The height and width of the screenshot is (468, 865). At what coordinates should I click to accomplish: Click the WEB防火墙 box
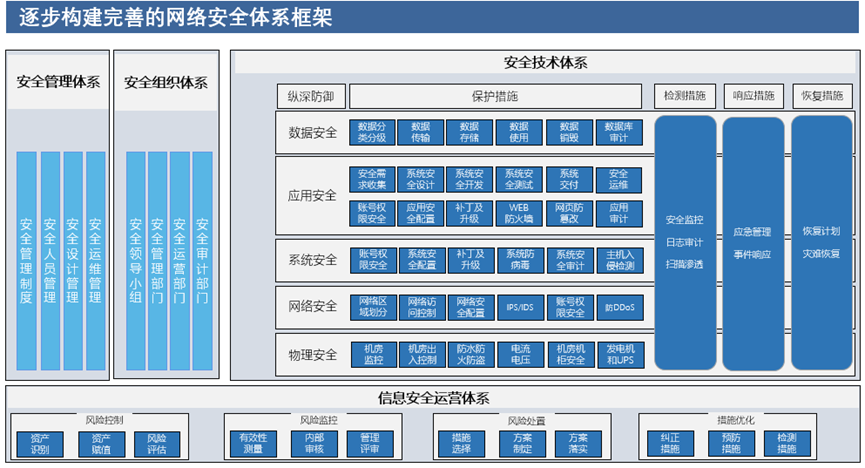(x=519, y=212)
